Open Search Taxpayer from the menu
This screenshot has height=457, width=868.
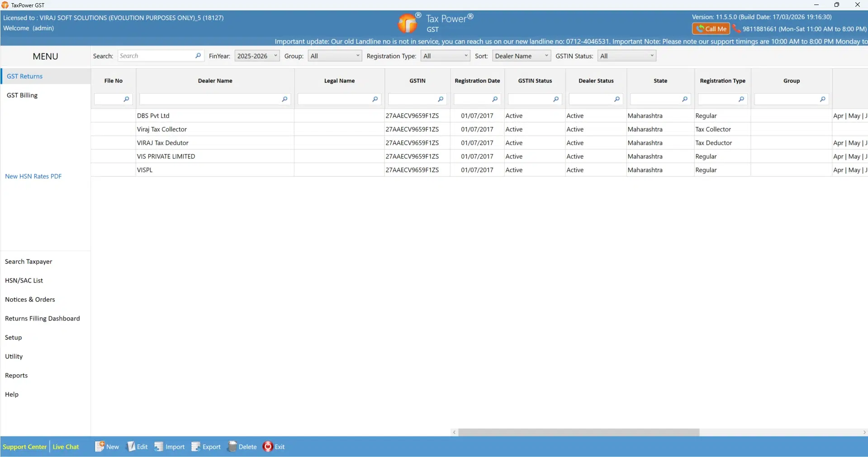28,262
